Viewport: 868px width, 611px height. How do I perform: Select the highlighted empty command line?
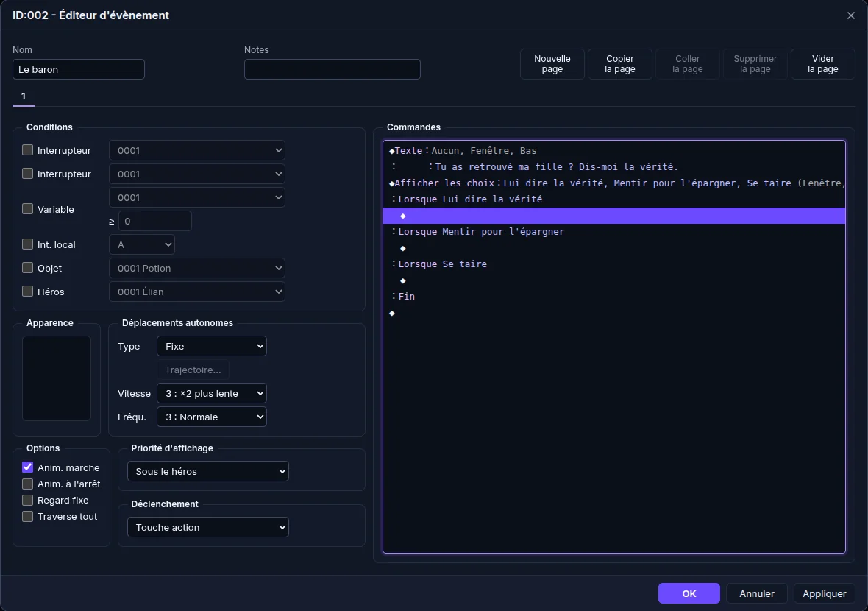pyautogui.click(x=614, y=216)
